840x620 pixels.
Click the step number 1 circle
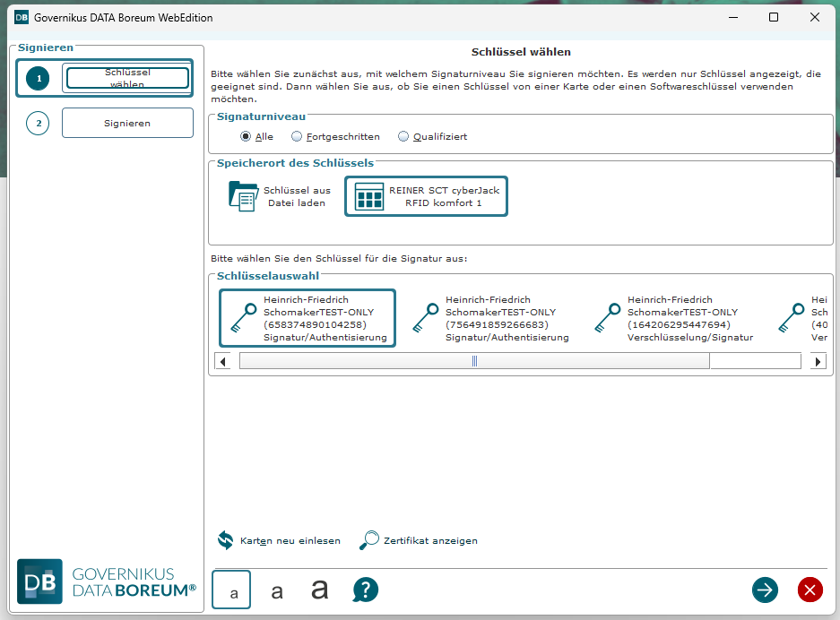[x=38, y=78]
